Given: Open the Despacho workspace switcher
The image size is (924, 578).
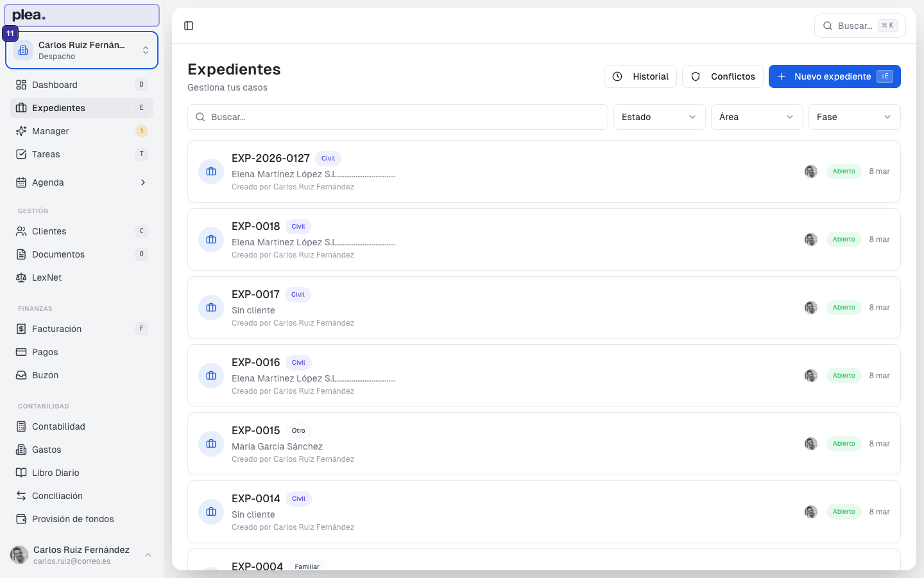Looking at the screenshot, I should click(x=81, y=50).
